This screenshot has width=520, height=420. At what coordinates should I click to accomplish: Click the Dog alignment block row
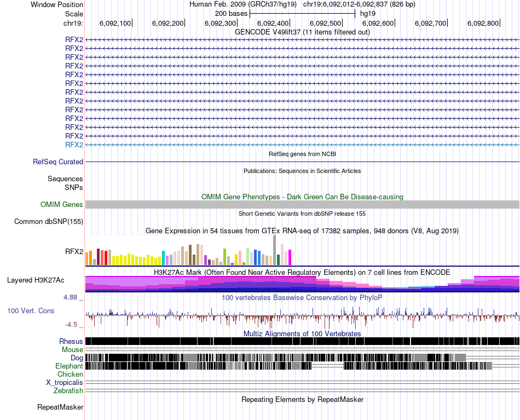(275, 358)
